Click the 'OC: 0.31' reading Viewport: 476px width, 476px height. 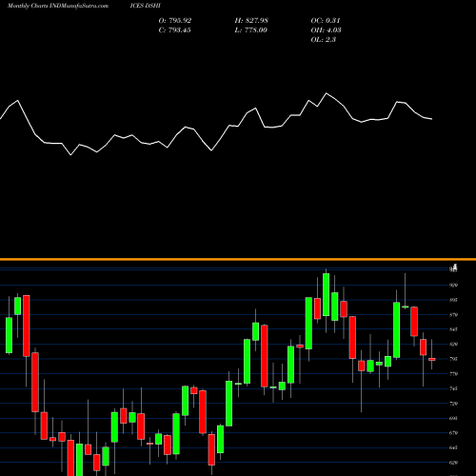(326, 21)
